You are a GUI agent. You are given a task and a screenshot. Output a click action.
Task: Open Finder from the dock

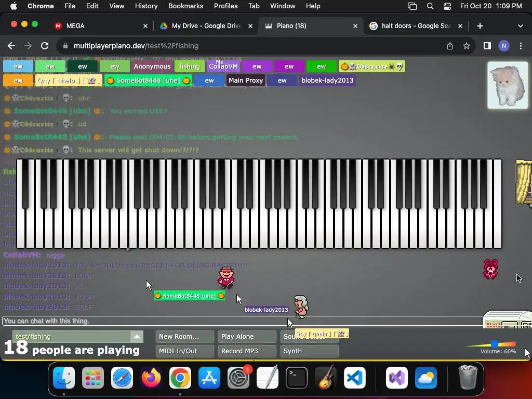(x=64, y=378)
